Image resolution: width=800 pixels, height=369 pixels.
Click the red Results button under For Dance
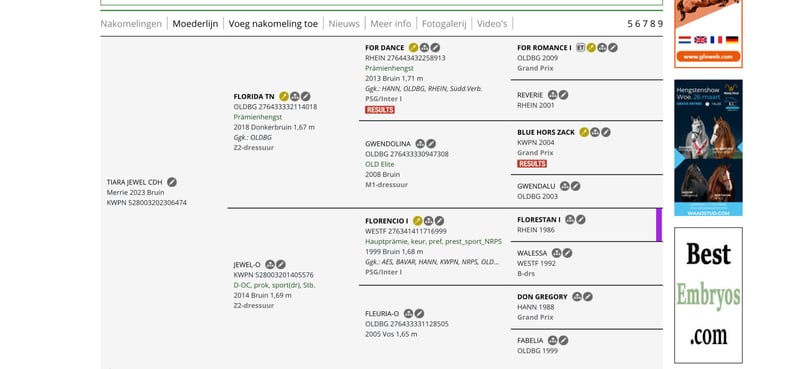[380, 110]
